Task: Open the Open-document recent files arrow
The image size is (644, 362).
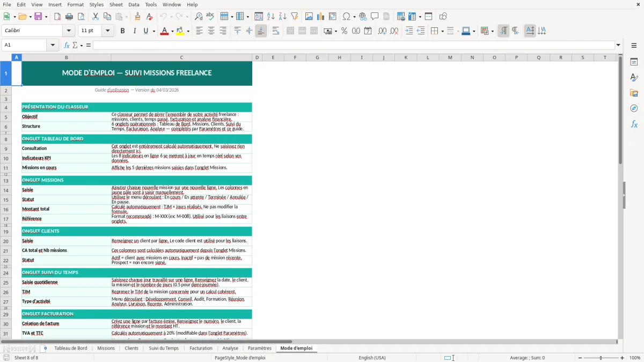Action: click(30, 17)
